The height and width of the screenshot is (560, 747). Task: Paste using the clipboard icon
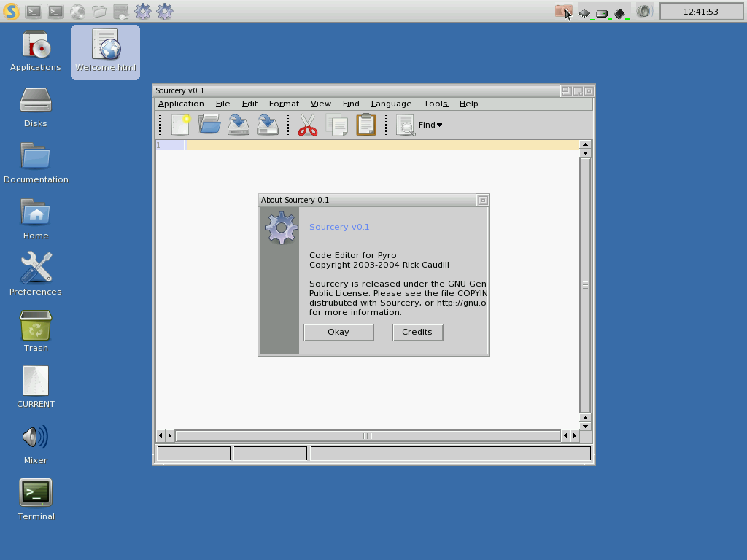tap(366, 125)
